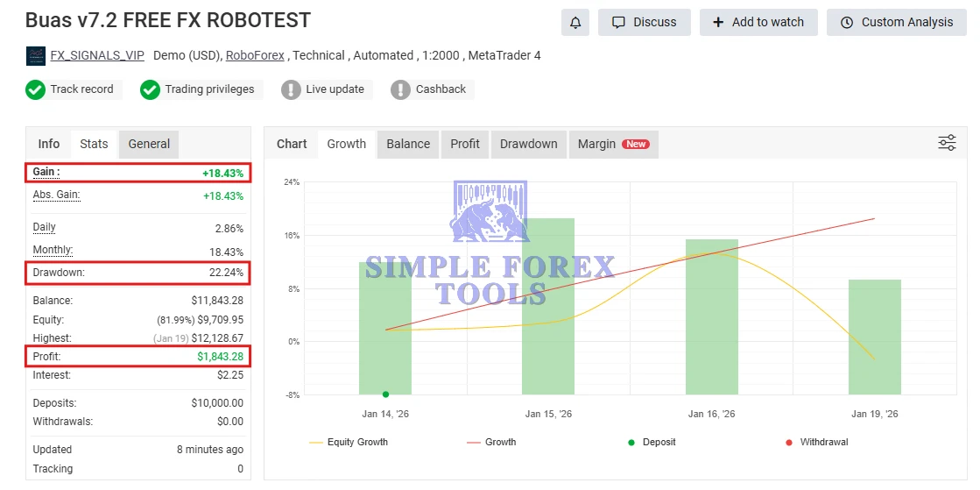
Task: Switch to the Balance chart tab
Action: 408,144
